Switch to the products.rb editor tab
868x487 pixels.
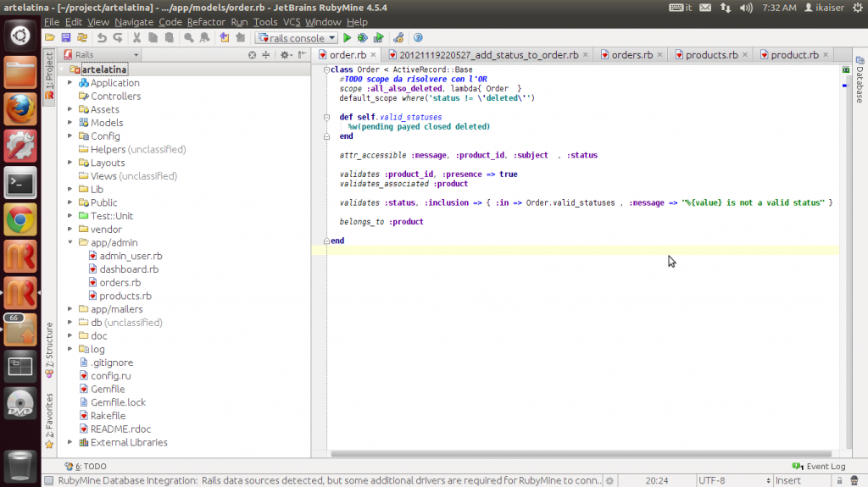710,55
